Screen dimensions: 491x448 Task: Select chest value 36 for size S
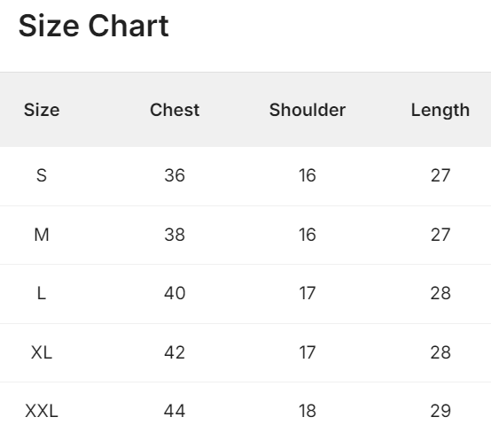click(x=175, y=175)
